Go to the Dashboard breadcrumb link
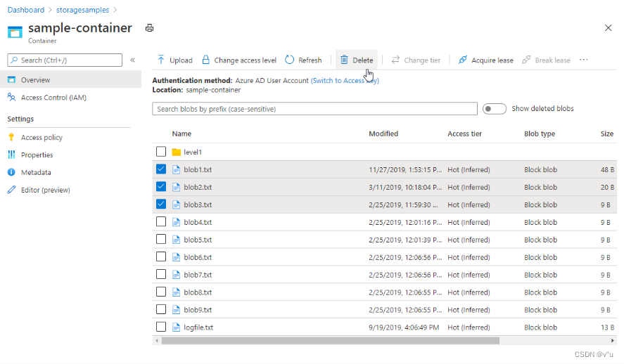The width and height of the screenshot is (624, 364). click(x=26, y=10)
